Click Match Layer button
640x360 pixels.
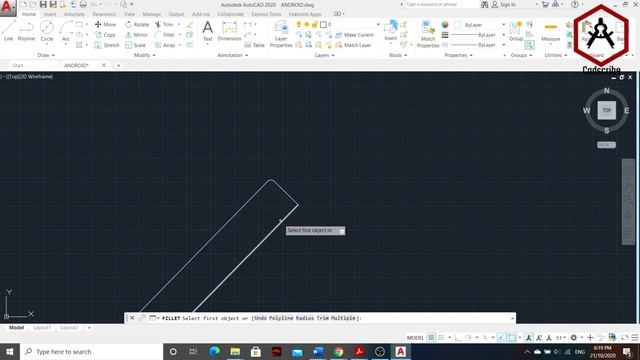click(353, 45)
